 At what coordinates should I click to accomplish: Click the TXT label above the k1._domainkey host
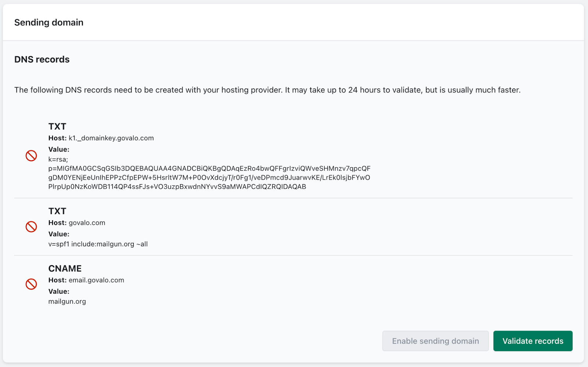(57, 127)
